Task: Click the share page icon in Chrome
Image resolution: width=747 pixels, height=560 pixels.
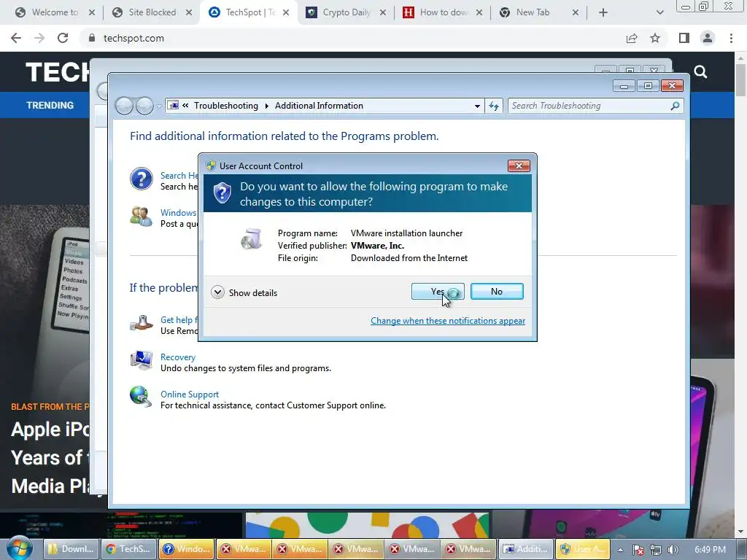Action: (x=632, y=38)
